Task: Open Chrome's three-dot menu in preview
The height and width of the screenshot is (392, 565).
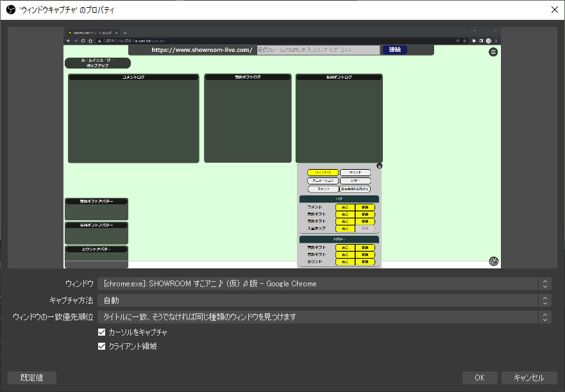Action: pyautogui.click(x=496, y=41)
